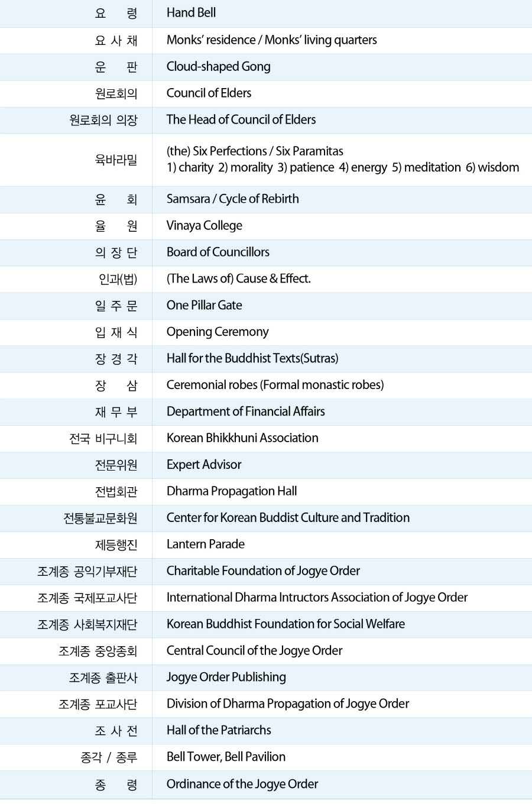Viewport: 532px width, 804px height.
Task: Click "Hall of the Patriarchs" text
Action: point(219,731)
